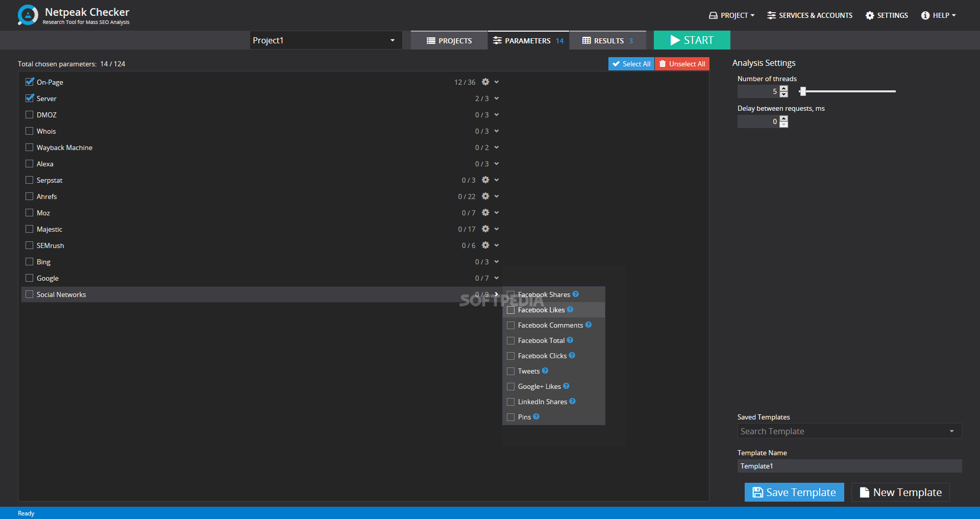Click help icon next to Pins
This screenshot has width=980, height=519.
point(536,416)
